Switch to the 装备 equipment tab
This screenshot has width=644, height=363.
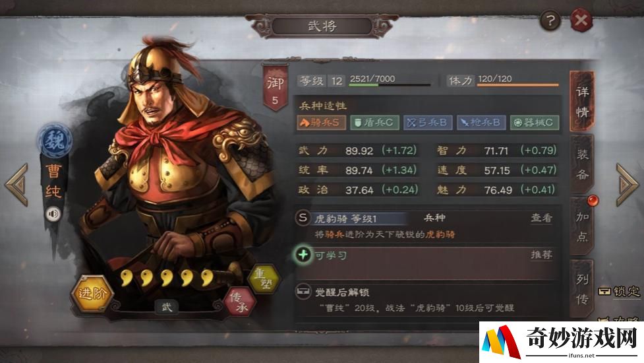(582, 164)
